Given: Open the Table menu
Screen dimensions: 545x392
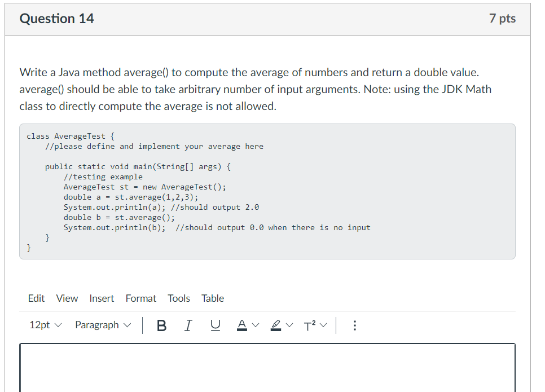Looking at the screenshot, I should (213, 298).
